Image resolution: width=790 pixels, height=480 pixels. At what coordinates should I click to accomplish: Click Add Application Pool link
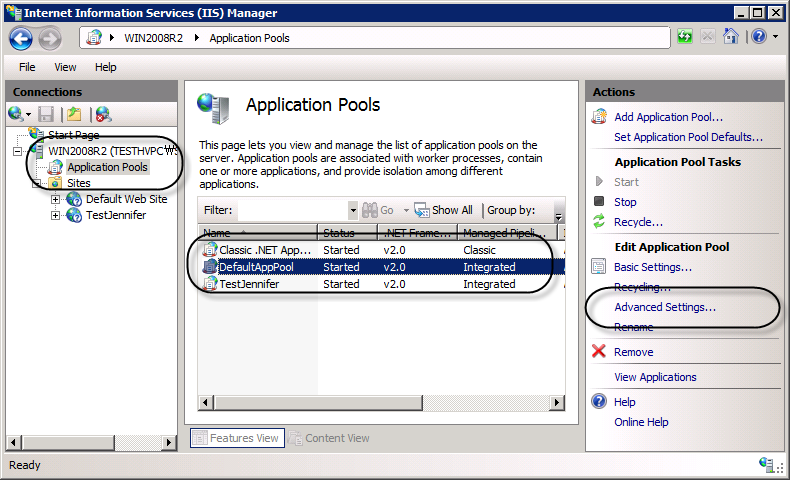coord(668,117)
